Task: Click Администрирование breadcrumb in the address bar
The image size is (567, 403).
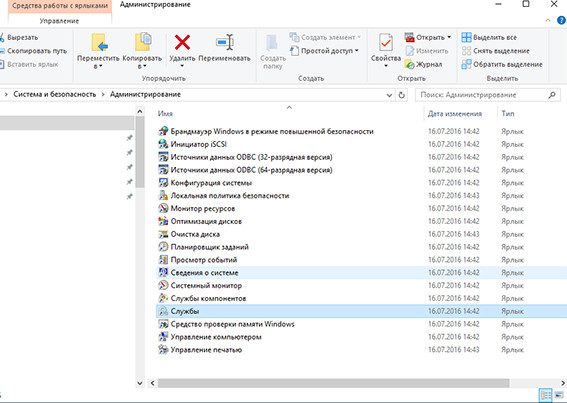Action: point(145,94)
